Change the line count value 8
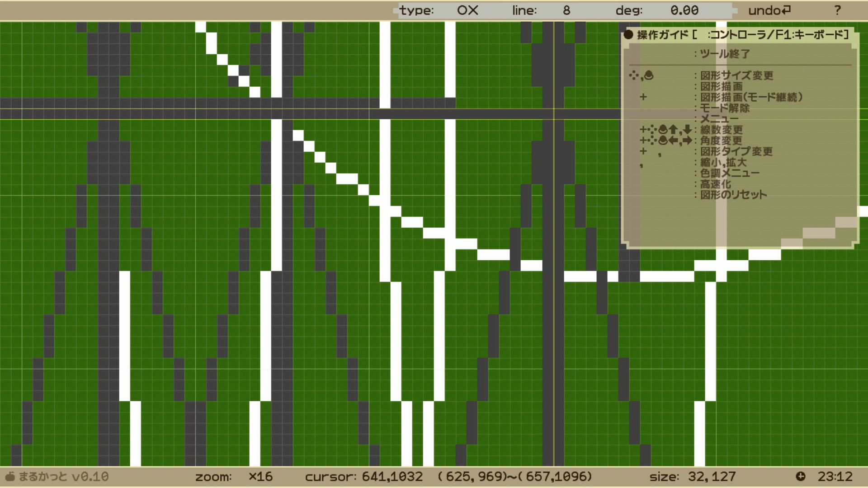The width and height of the screenshot is (868, 488). pyautogui.click(x=566, y=10)
